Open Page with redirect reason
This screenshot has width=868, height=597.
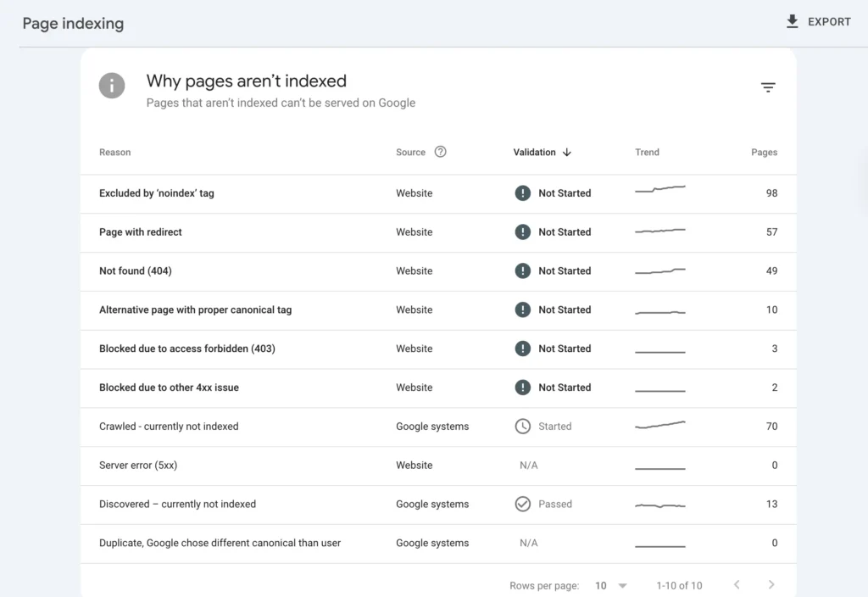(141, 232)
